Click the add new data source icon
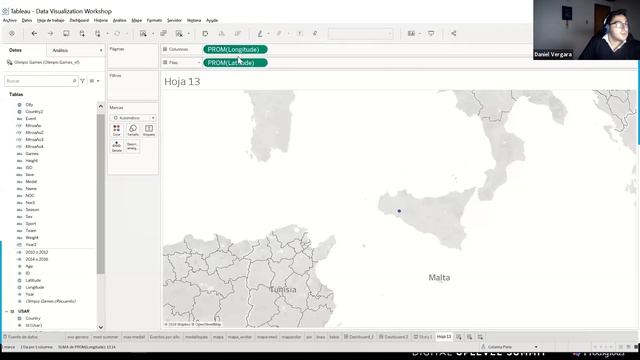The height and width of the screenshot is (360, 640). click(x=82, y=33)
